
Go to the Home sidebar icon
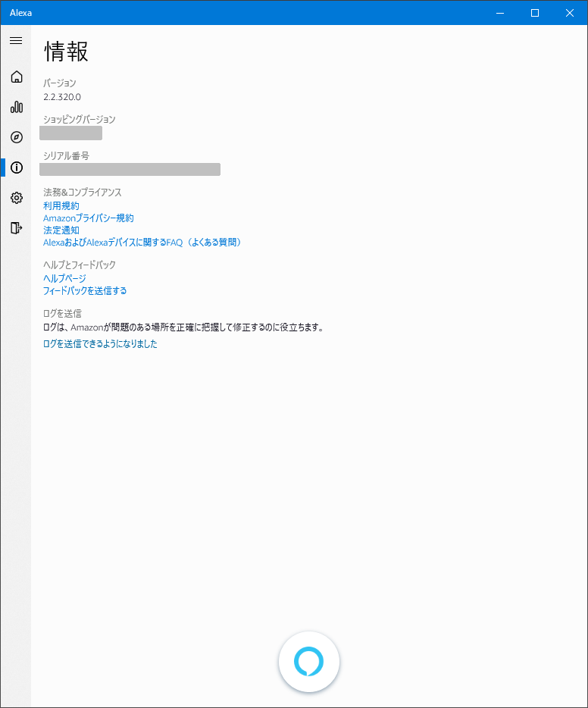[x=16, y=77]
